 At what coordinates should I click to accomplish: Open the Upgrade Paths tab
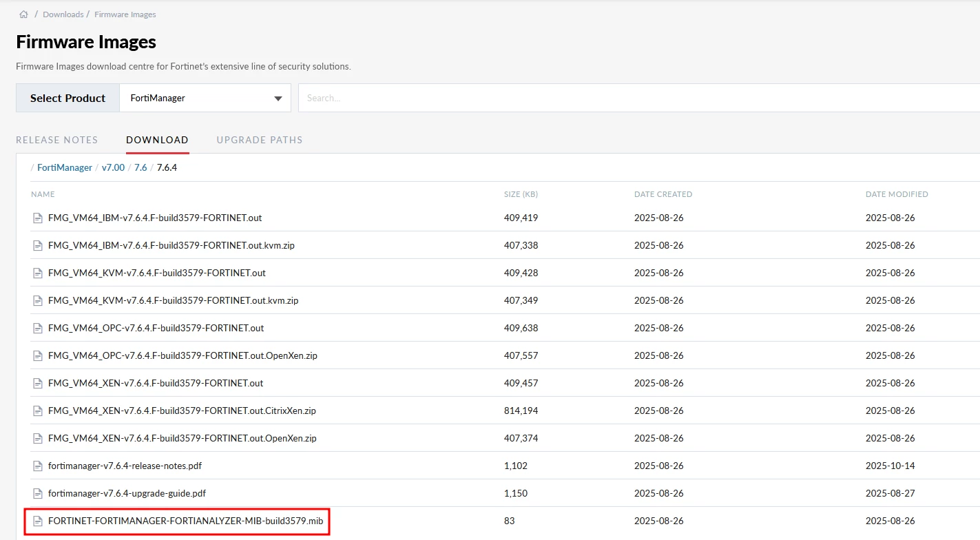(260, 140)
